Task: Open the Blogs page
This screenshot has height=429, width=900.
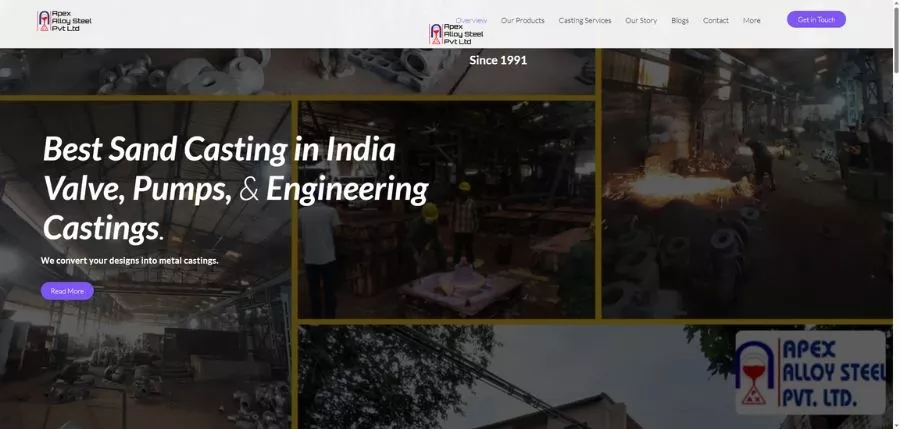Action: 680,20
